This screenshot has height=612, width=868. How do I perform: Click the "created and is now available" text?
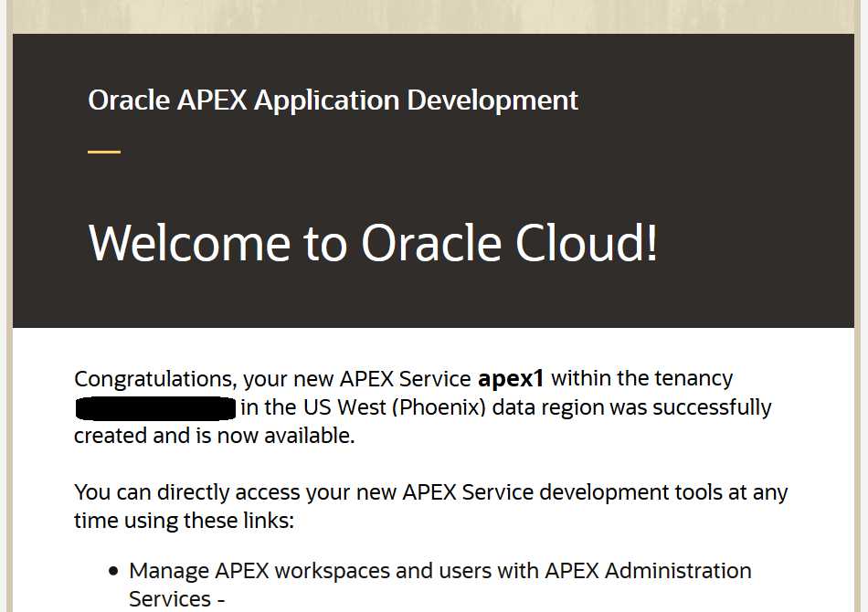coord(213,436)
